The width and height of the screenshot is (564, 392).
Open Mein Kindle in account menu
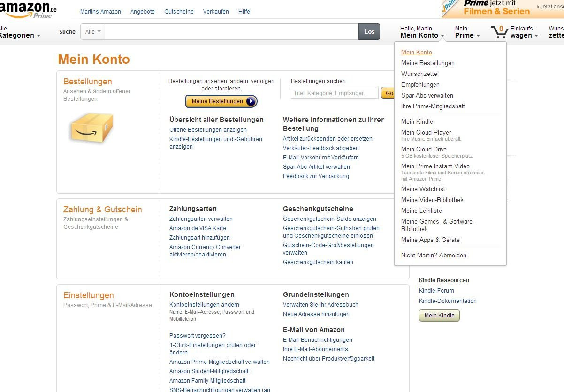[417, 122]
